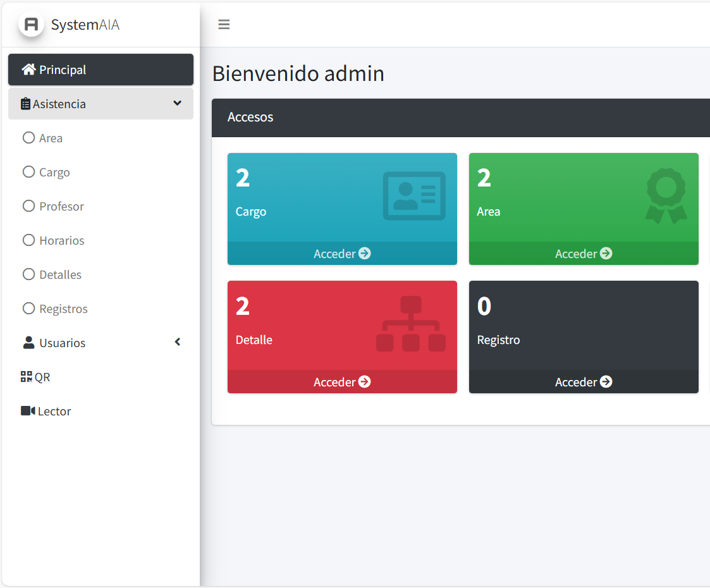
Task: Expand the Usuarios submenu arrow
Action: point(178,342)
